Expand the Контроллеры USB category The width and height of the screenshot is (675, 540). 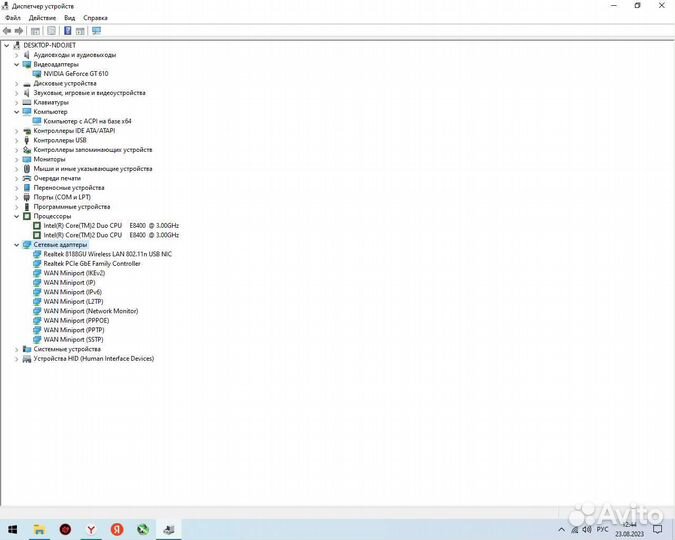pyautogui.click(x=16, y=140)
